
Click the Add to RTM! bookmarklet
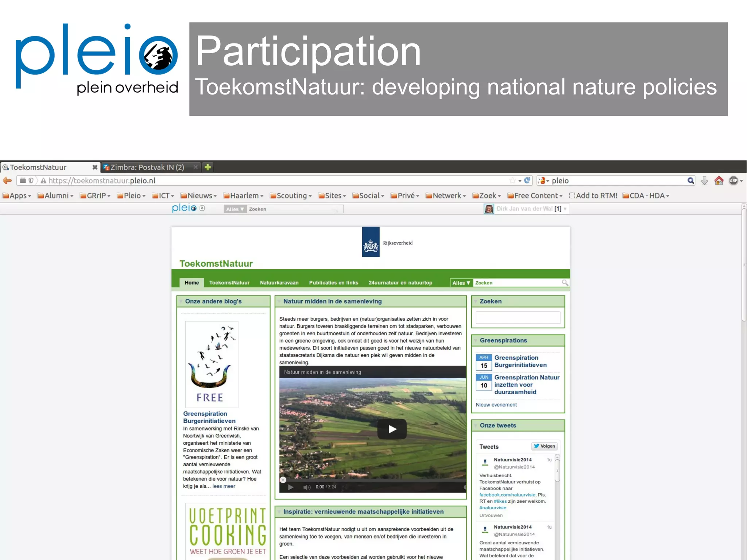[593, 196]
